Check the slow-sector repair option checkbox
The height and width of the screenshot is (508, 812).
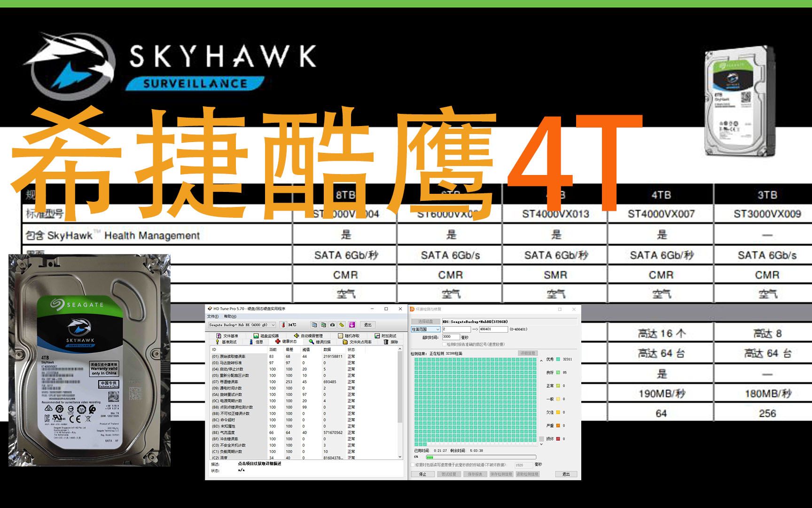pyautogui.click(x=412, y=465)
